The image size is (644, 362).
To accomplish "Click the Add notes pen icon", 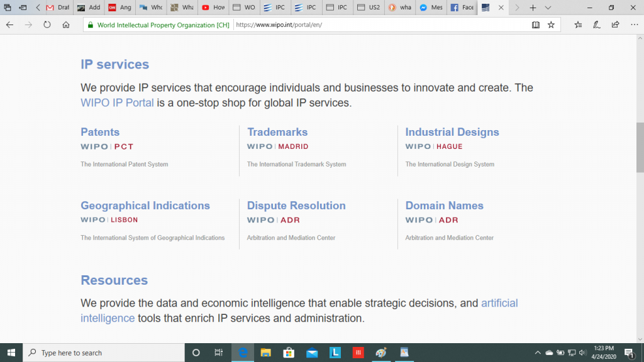I will (x=596, y=25).
